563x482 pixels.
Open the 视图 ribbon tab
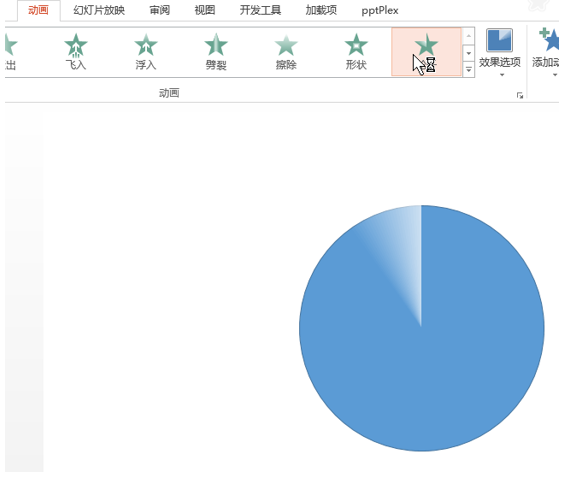205,10
